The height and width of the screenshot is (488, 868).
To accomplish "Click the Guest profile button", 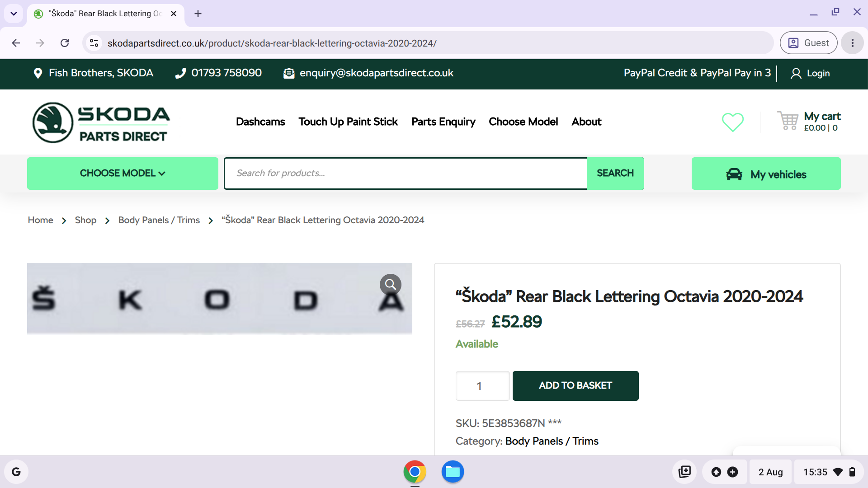I will coord(808,43).
